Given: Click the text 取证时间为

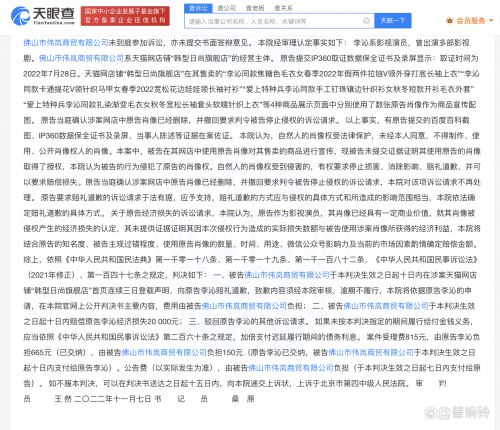Looking at the screenshot, I should tap(459, 58).
